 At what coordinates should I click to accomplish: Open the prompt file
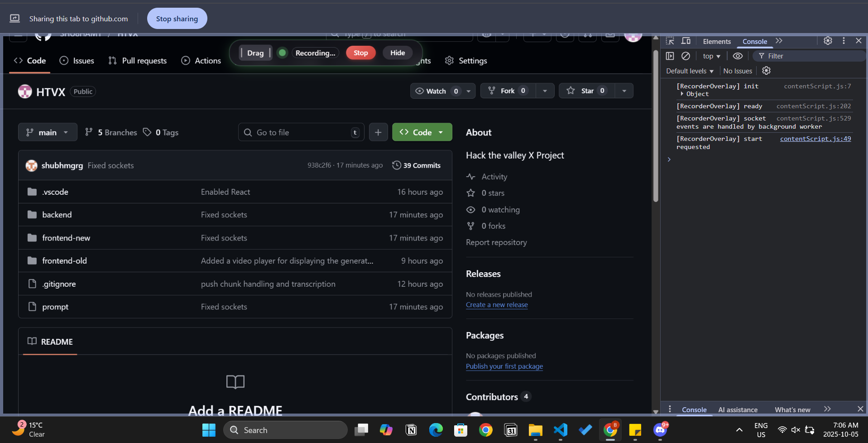click(55, 307)
